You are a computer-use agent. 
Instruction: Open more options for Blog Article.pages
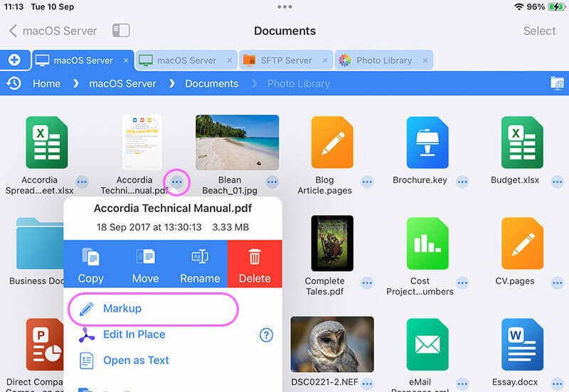click(x=367, y=182)
